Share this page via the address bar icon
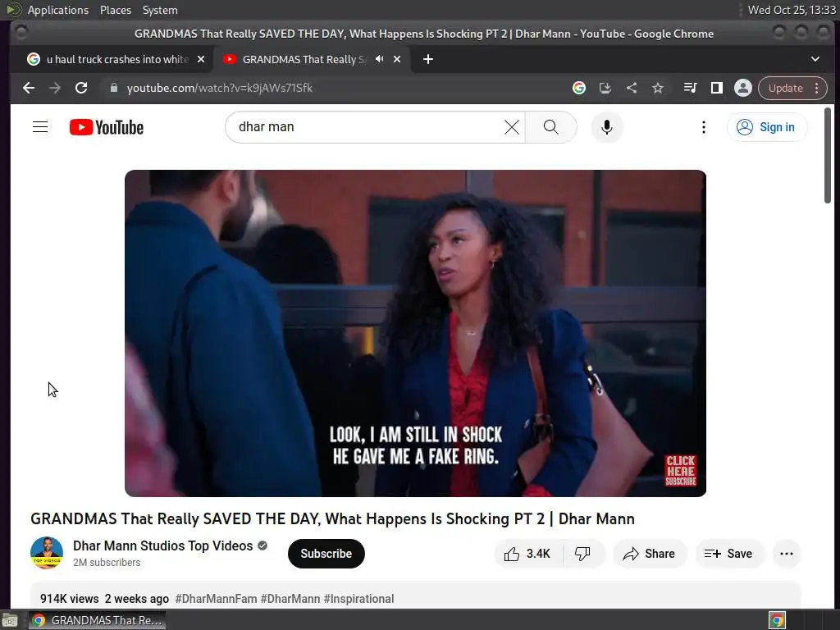The image size is (840, 630). [x=632, y=88]
